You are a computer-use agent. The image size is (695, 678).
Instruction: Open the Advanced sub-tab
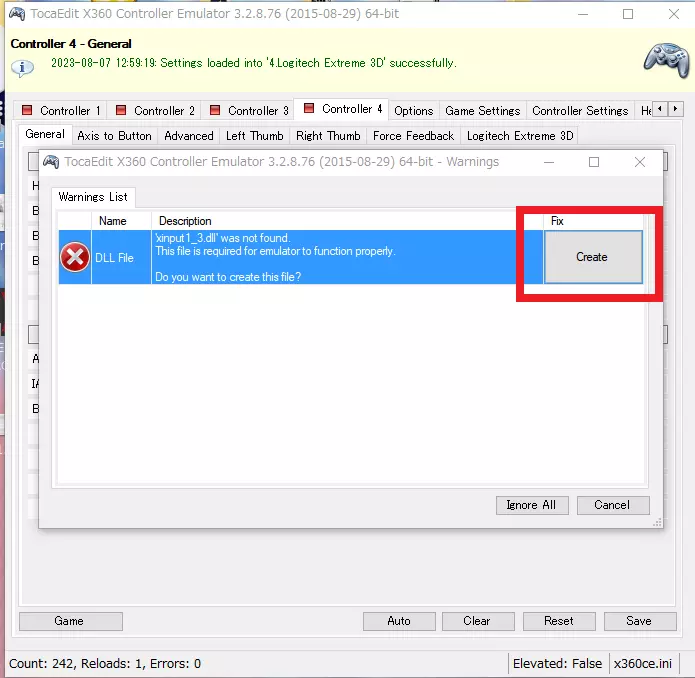[189, 136]
